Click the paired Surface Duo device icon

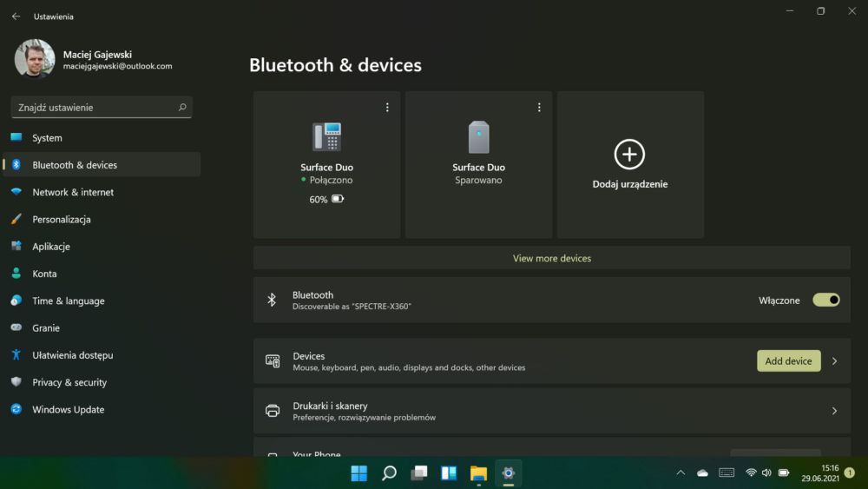click(x=479, y=136)
